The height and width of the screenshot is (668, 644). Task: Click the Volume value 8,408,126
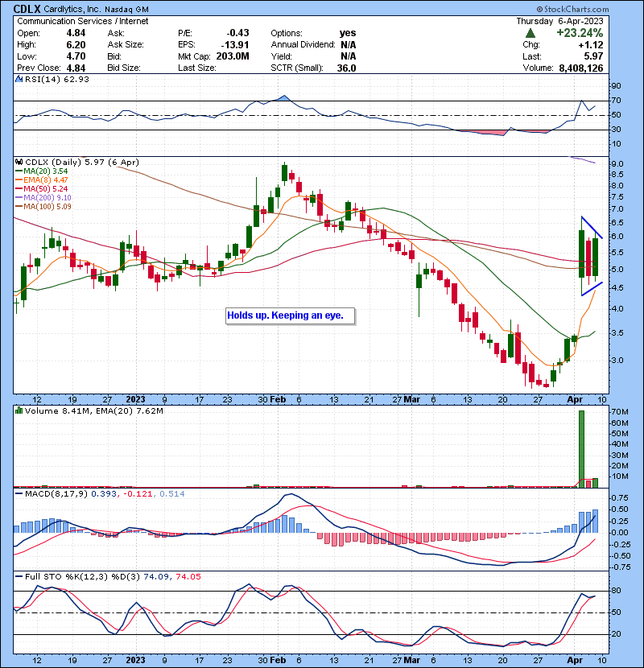click(581, 68)
